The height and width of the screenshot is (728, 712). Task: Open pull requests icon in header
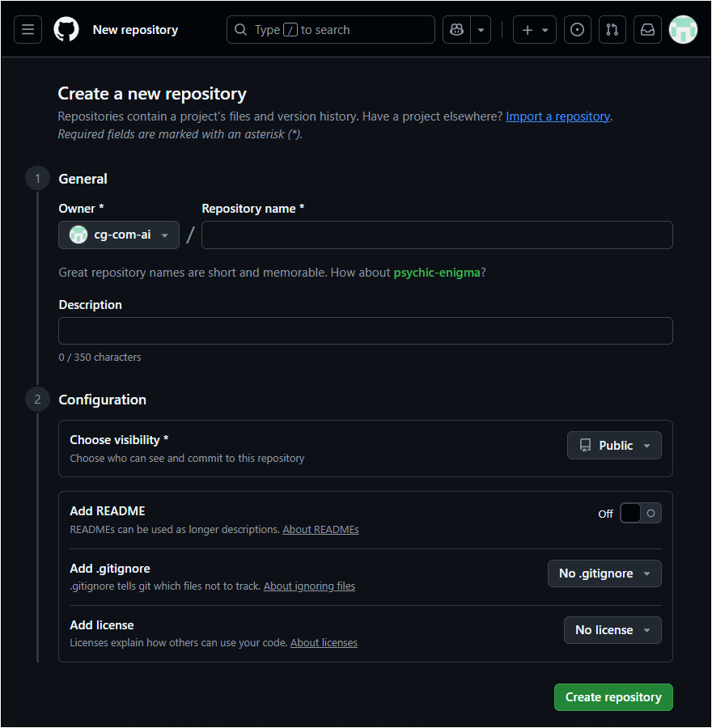612,30
